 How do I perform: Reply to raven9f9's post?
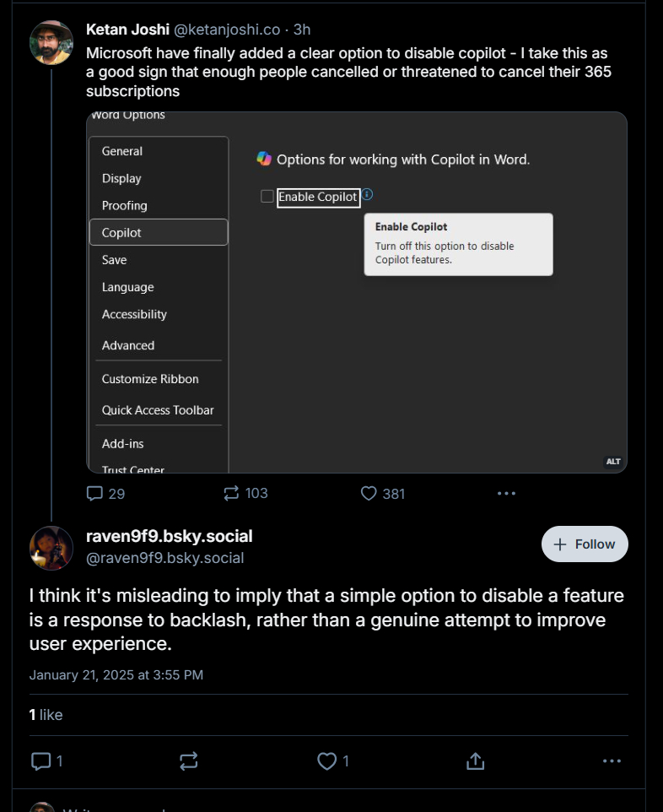click(46, 761)
